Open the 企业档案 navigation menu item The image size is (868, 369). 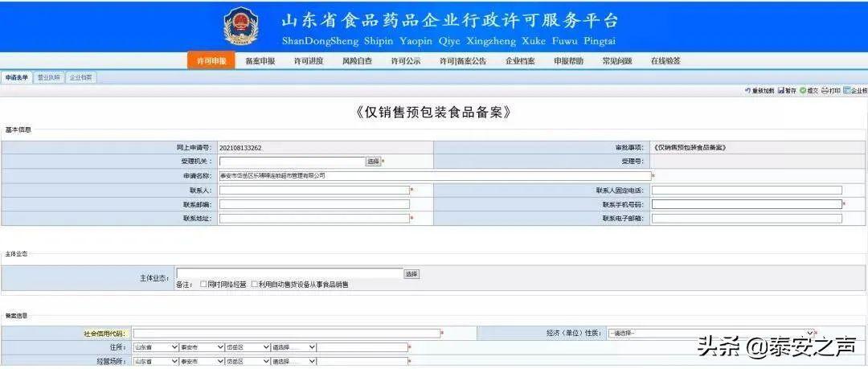tap(520, 61)
